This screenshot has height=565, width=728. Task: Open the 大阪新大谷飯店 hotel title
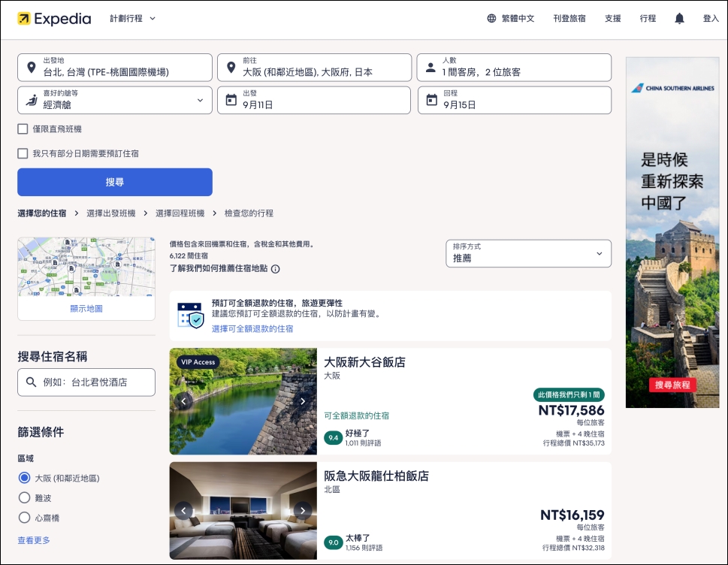[364, 362]
